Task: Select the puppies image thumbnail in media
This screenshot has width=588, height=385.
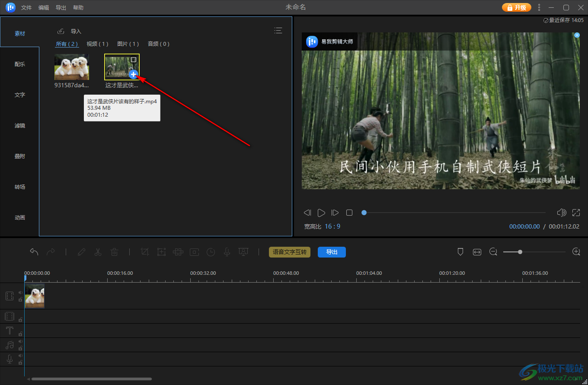Action: pyautogui.click(x=72, y=67)
